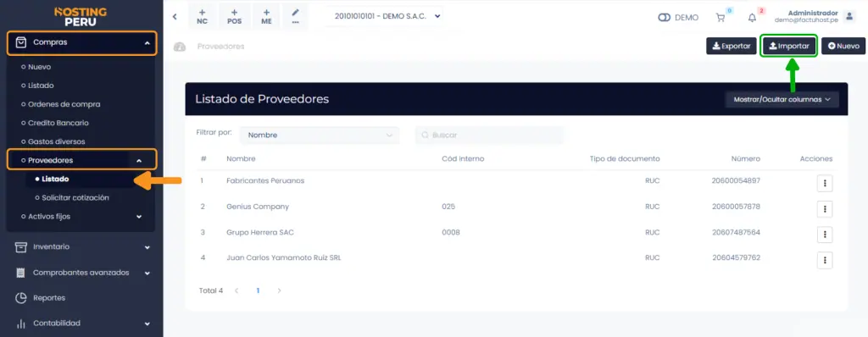Open the Reportes menu item
The height and width of the screenshot is (337, 868).
point(48,298)
